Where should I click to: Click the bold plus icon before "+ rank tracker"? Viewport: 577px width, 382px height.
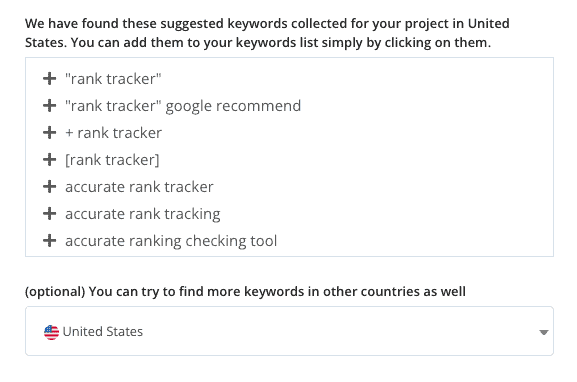tap(49, 133)
